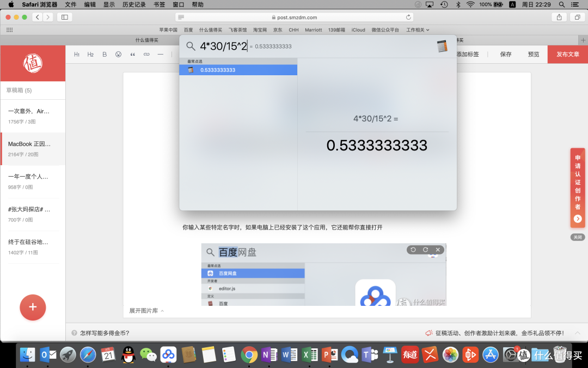Click undo rotate icon on embedded image

point(413,250)
